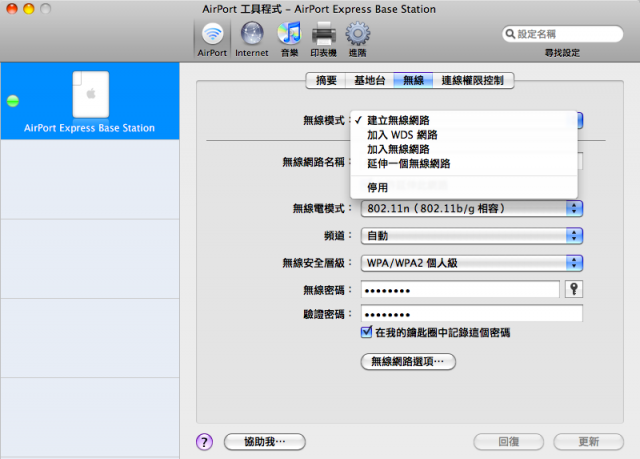Click the 回復 button
Image resolution: width=640 pixels, height=459 pixels.
click(509, 441)
